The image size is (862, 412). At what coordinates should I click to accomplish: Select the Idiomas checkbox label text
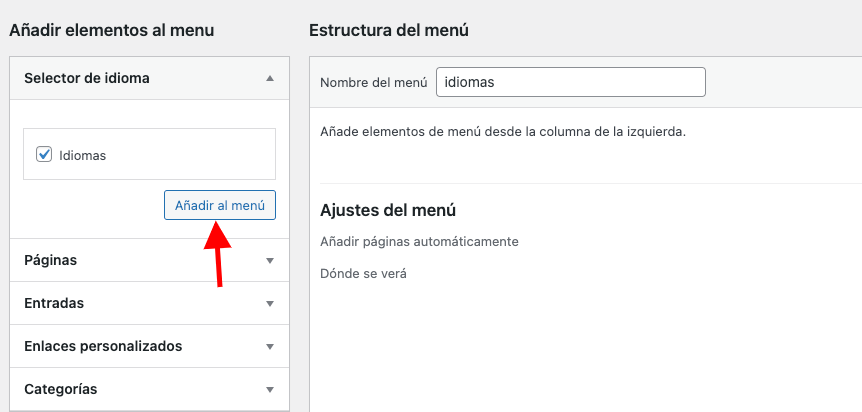coord(82,156)
